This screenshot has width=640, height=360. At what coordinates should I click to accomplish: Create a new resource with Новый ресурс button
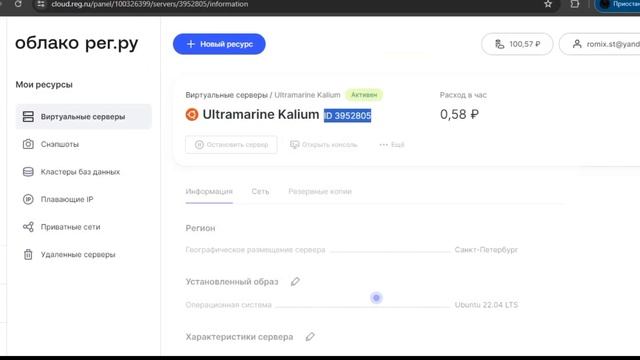pyautogui.click(x=219, y=44)
